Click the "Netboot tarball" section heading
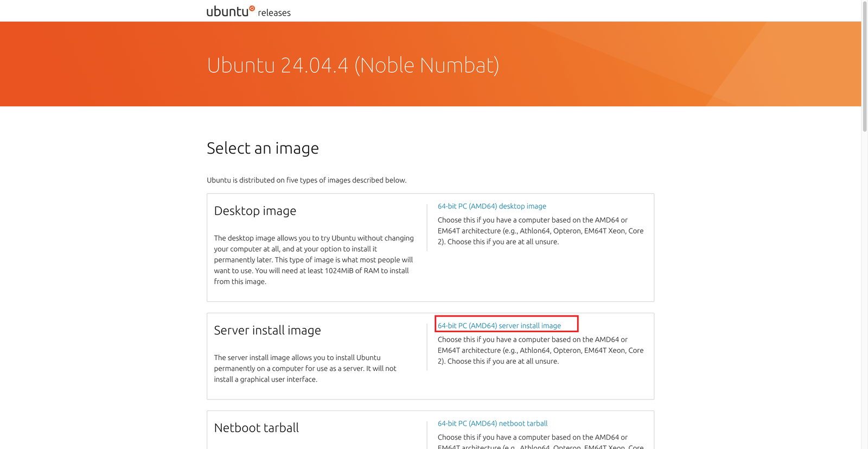868x449 pixels. [x=257, y=428]
